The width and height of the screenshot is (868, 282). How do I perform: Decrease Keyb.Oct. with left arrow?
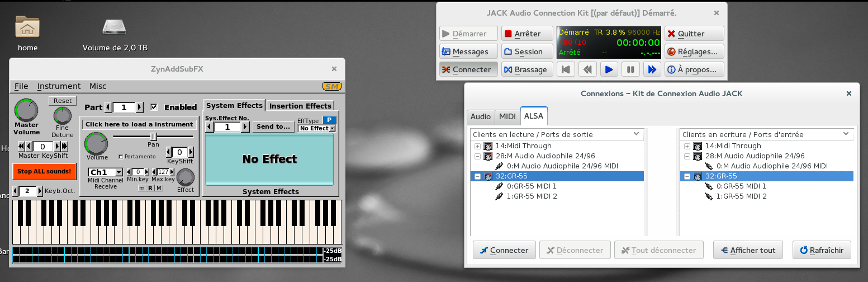pos(15,191)
